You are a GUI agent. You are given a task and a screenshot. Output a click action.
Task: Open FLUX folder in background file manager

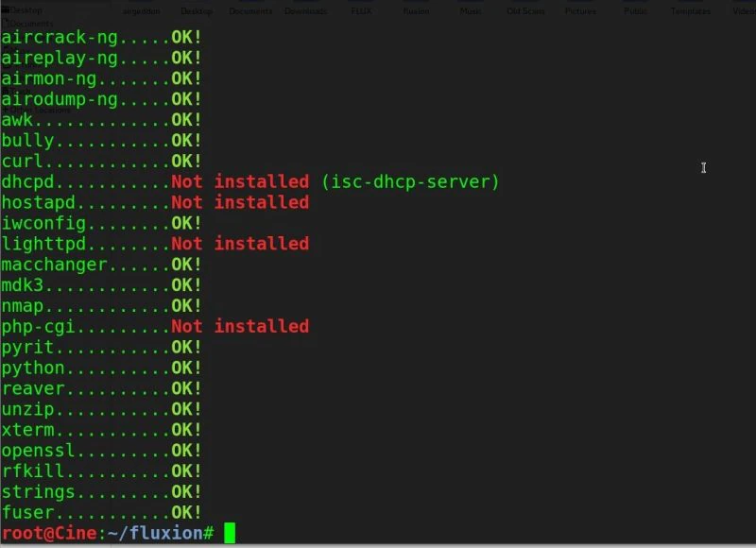pos(362,10)
